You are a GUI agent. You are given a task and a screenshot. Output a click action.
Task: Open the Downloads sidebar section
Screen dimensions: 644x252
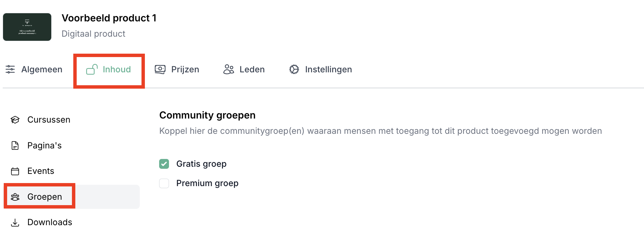[50, 222]
